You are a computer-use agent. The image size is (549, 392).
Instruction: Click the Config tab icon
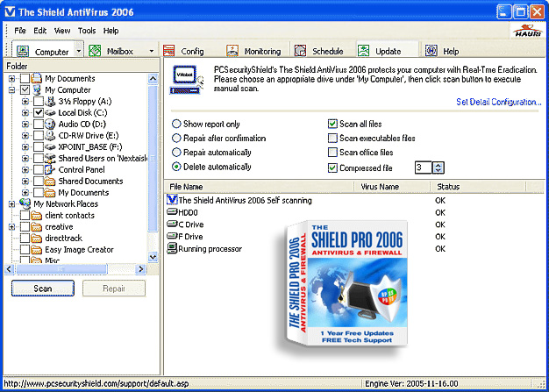pos(168,51)
